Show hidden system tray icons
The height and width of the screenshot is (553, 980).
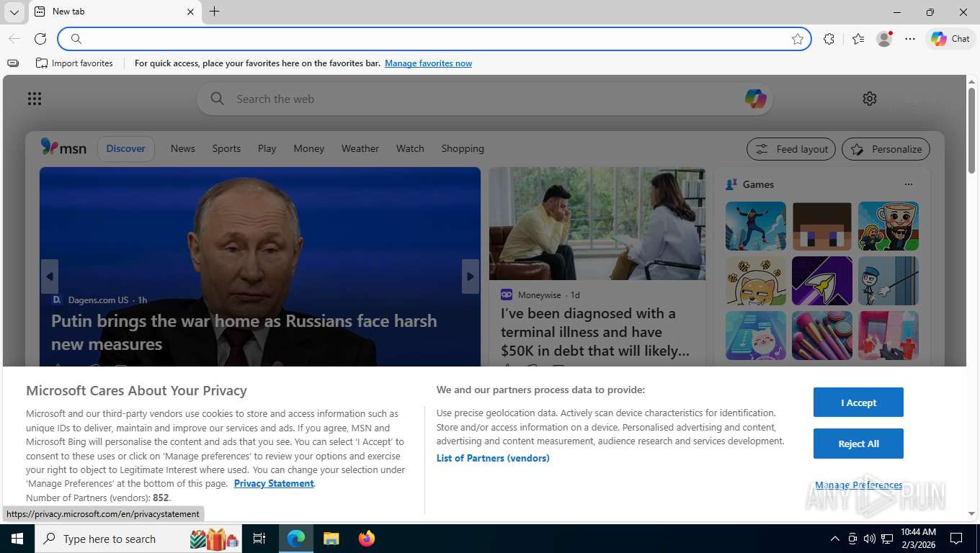(835, 539)
